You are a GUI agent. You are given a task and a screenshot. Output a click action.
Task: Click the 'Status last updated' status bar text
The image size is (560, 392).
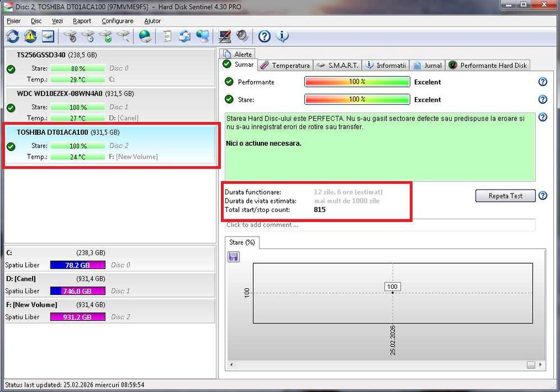tap(75, 385)
